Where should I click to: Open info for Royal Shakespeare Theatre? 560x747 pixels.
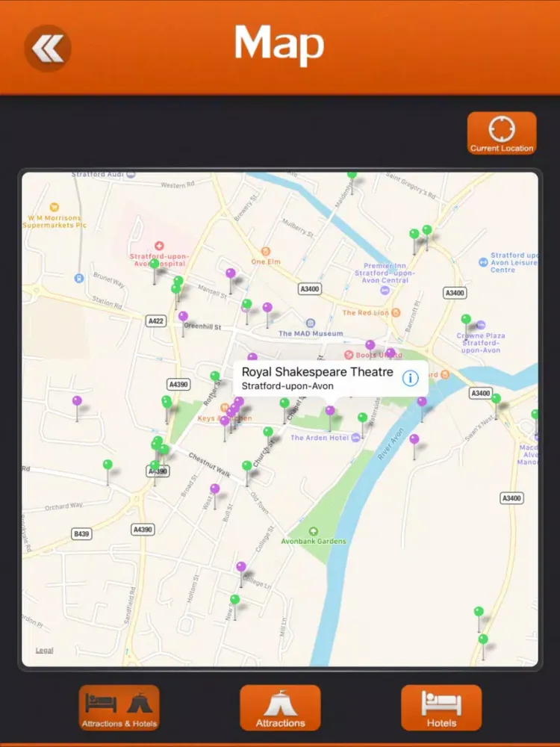pos(410,378)
